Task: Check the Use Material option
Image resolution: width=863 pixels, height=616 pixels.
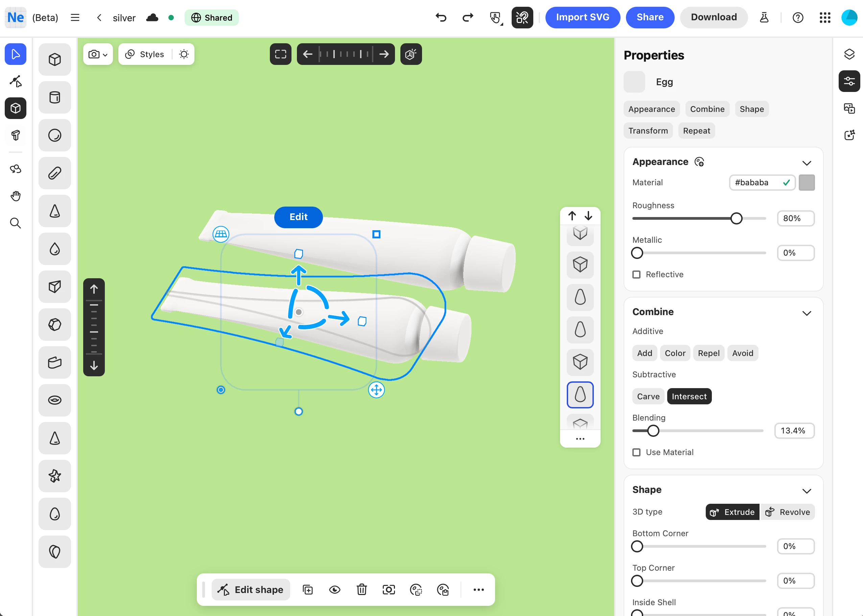Action: point(636,452)
